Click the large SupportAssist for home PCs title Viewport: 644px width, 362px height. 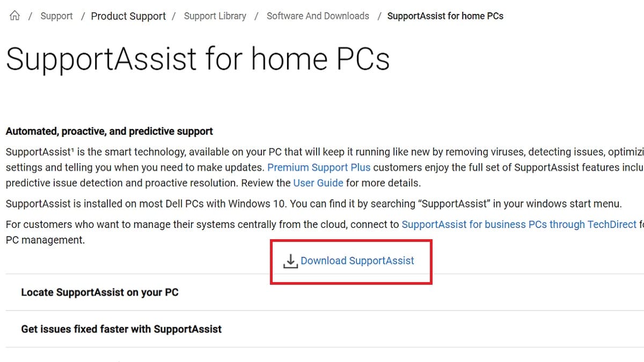(x=197, y=58)
